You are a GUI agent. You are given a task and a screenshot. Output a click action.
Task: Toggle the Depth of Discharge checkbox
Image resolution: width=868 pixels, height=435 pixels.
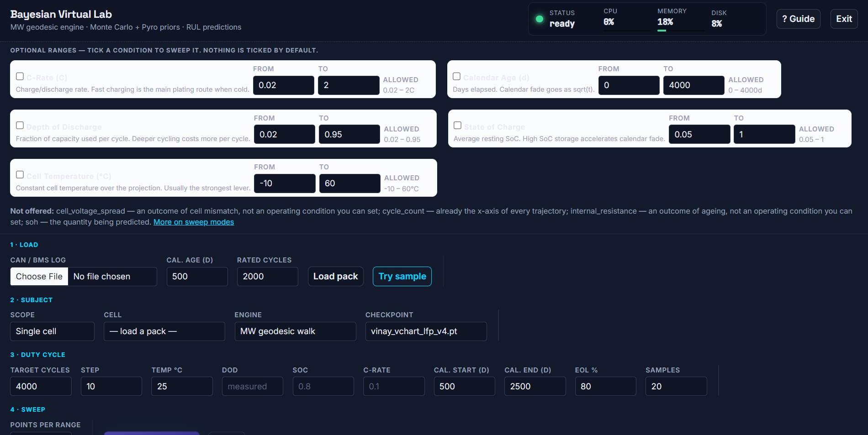[x=20, y=125]
